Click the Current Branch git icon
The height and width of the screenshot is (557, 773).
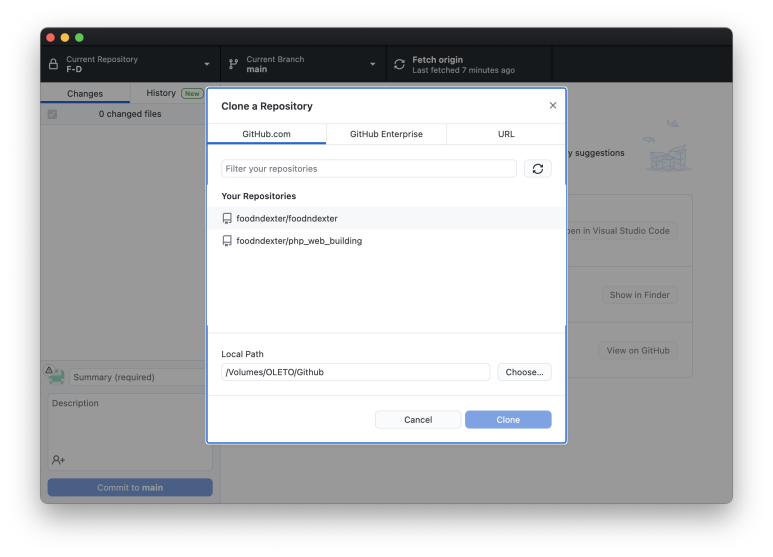tap(233, 64)
